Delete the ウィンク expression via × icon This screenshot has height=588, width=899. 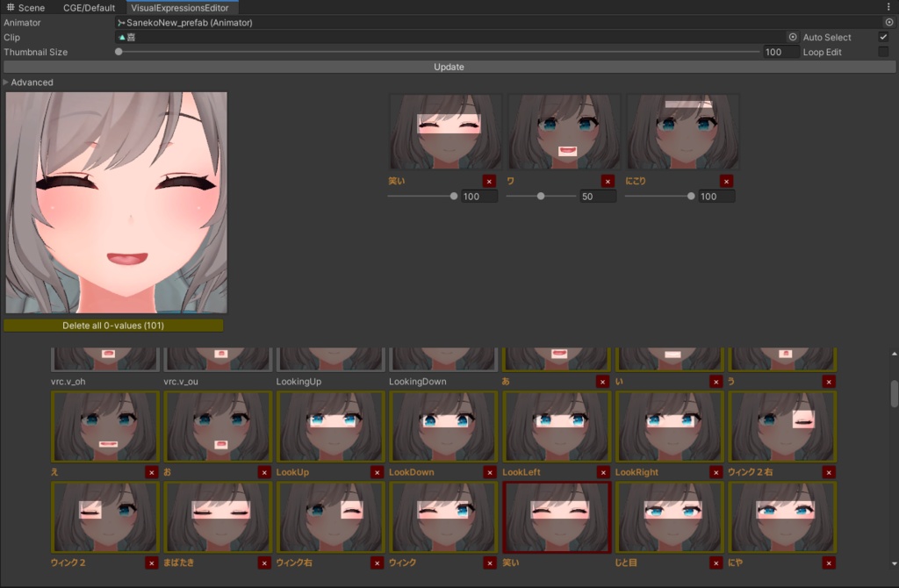[490, 563]
